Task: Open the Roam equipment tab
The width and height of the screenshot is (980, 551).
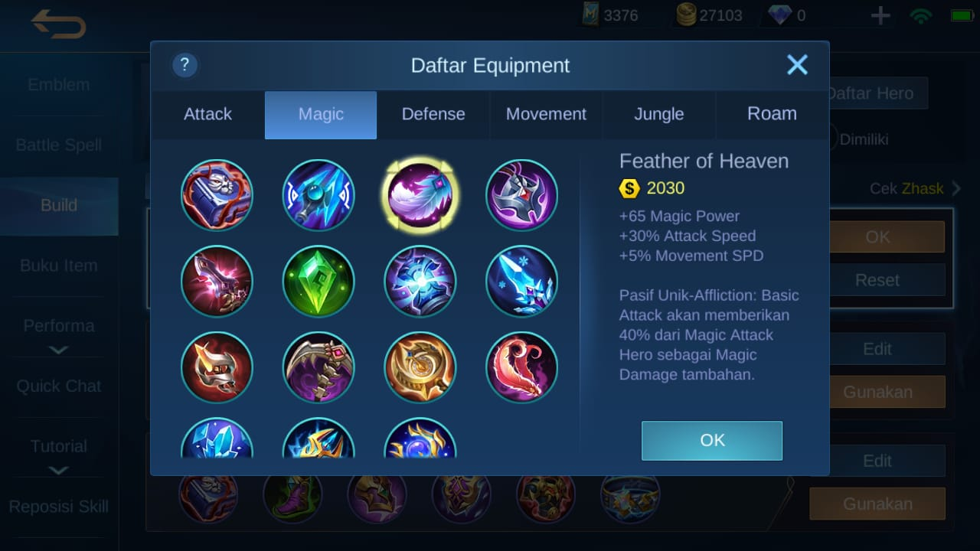Action: coord(772,115)
